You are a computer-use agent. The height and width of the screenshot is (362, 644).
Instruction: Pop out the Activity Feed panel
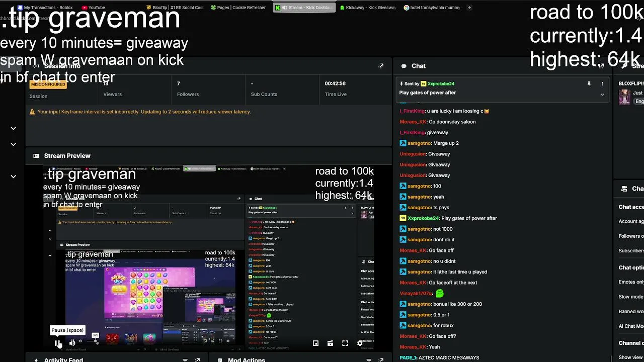(197, 360)
